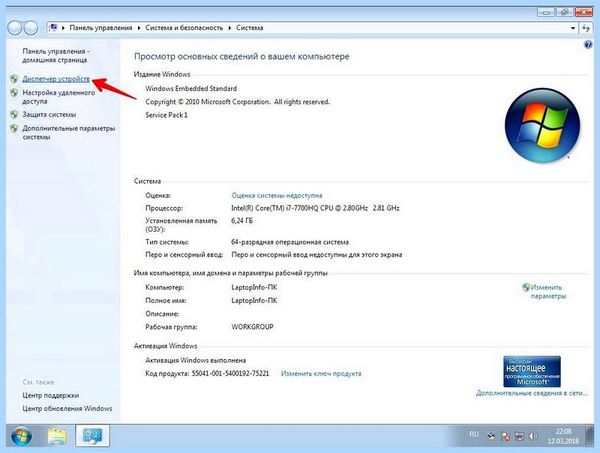
Task: Click shield icon beside Дополнительные параметры системы
Action: (x=14, y=129)
